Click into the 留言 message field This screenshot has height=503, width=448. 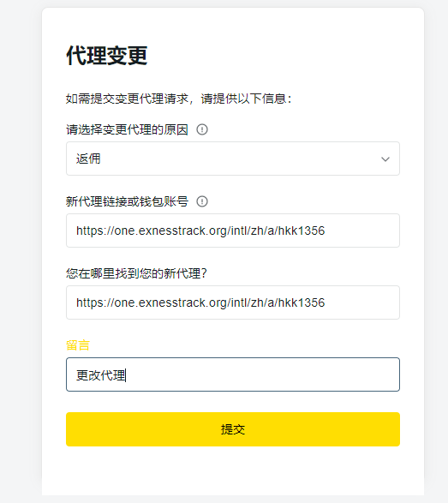[233, 374]
